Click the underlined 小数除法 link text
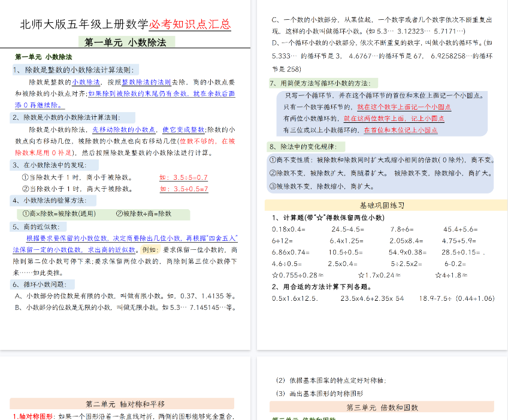The image size is (508, 420). (x=86, y=82)
